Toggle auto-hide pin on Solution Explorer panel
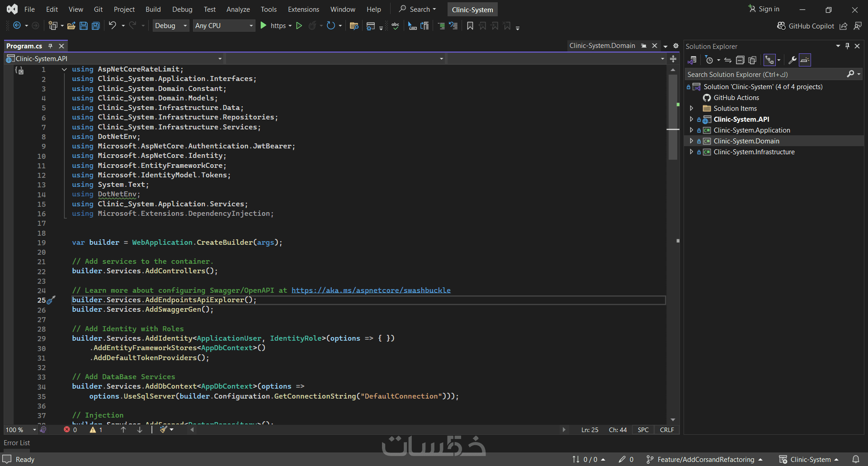The height and width of the screenshot is (466, 868). (848, 46)
